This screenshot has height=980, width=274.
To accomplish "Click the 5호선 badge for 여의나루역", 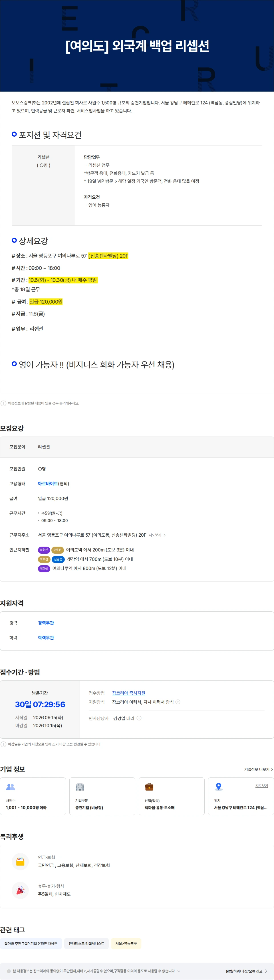I will pyautogui.click(x=44, y=568).
